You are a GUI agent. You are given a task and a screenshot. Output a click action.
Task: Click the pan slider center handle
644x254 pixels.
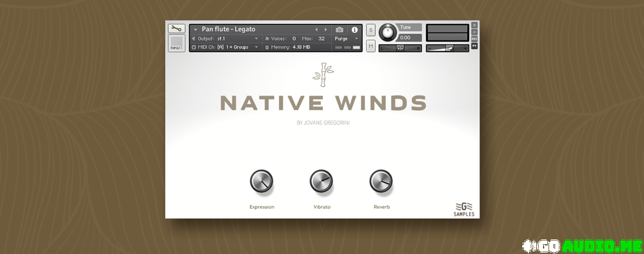[x=400, y=48]
